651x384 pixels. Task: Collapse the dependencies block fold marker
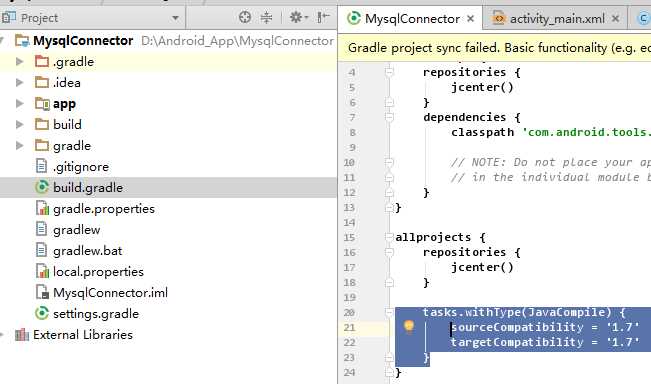(389, 117)
